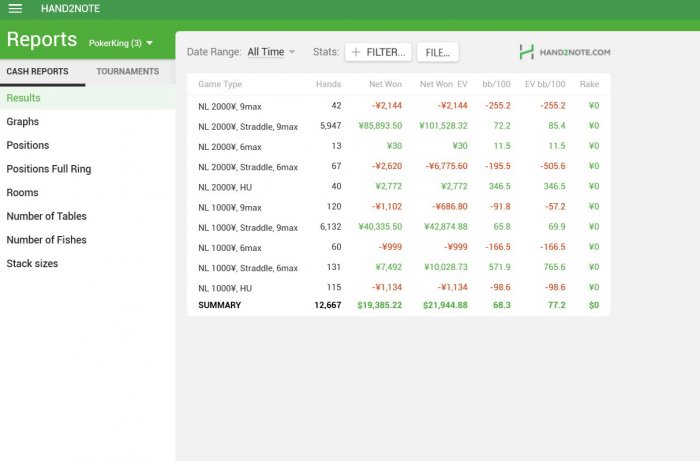700x461 pixels.
Task: Open Positions Full Ring report
Action: (49, 169)
